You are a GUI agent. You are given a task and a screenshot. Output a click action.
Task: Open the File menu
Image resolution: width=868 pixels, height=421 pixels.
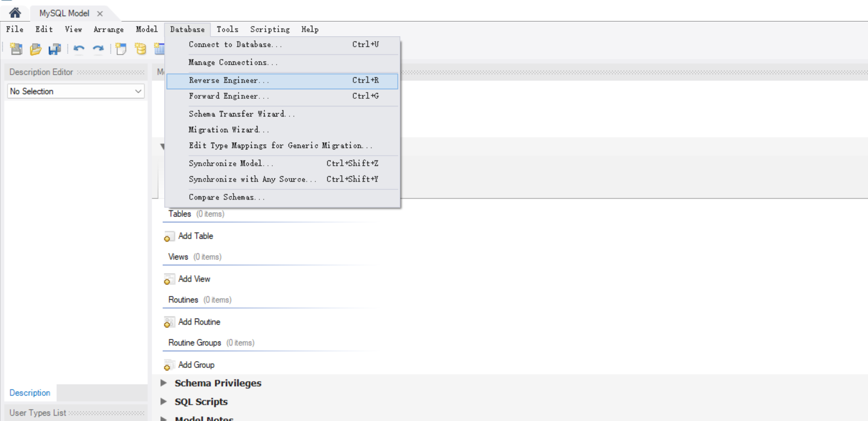15,29
